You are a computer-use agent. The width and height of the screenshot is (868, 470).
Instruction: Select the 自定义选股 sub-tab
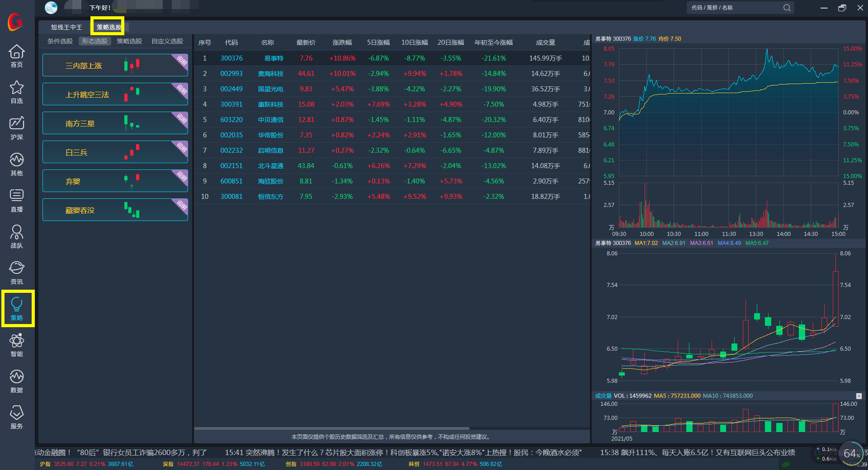(x=167, y=41)
